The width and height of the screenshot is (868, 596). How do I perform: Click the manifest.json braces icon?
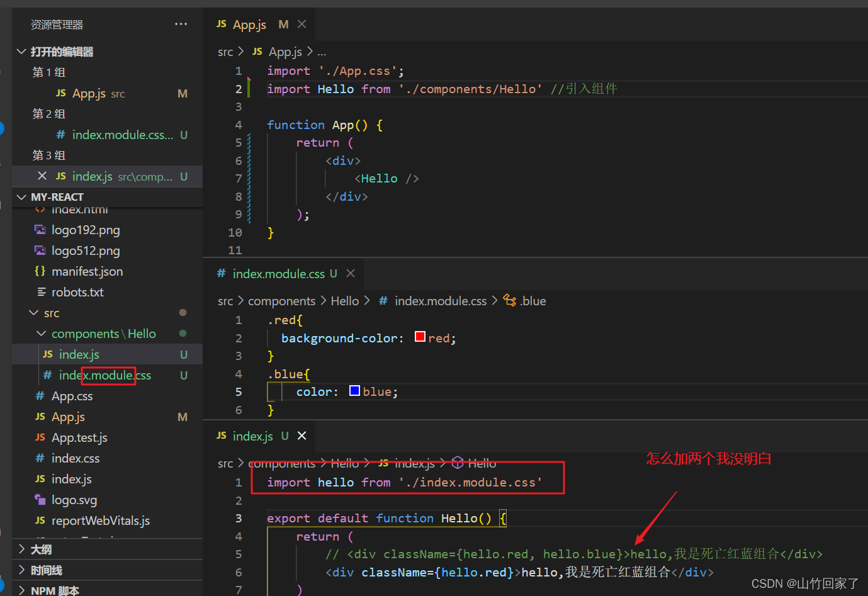pos(40,271)
